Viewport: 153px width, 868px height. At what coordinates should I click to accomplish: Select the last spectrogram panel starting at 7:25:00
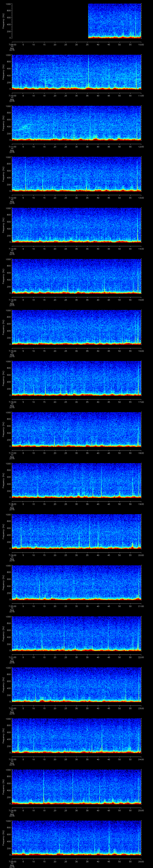[x=76, y=838]
